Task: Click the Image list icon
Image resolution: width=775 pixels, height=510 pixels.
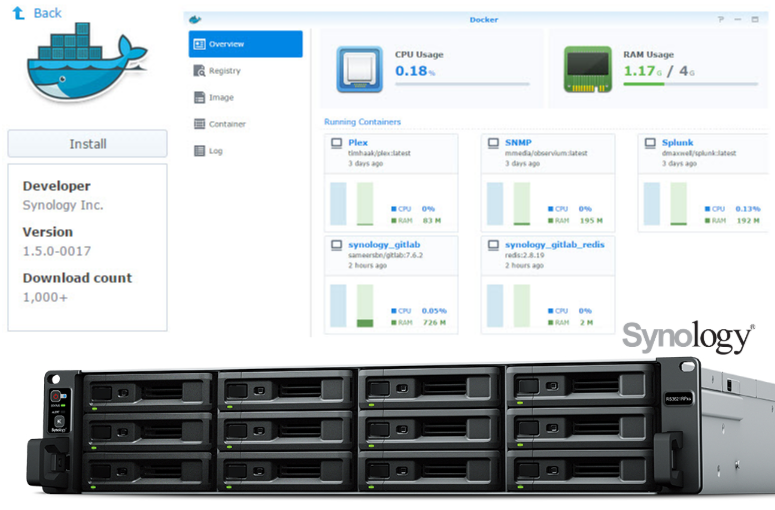Action: [x=199, y=97]
